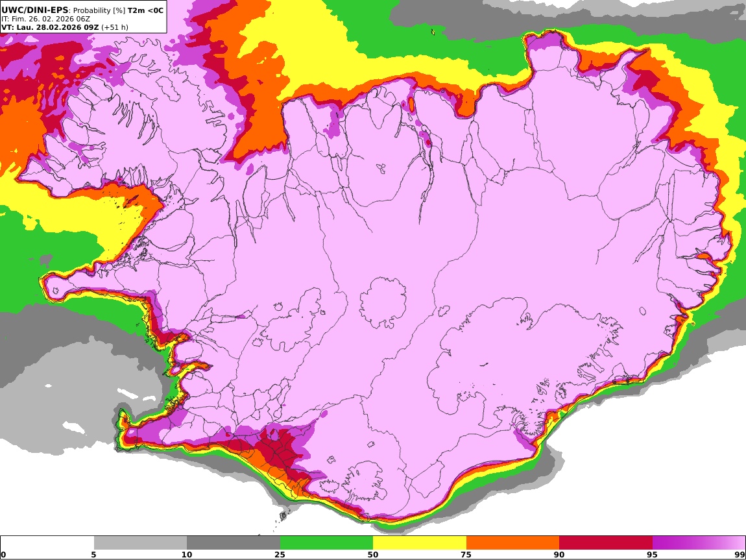Click the white 0–5 legend band
The width and height of the screenshot is (746, 560).
47,543
